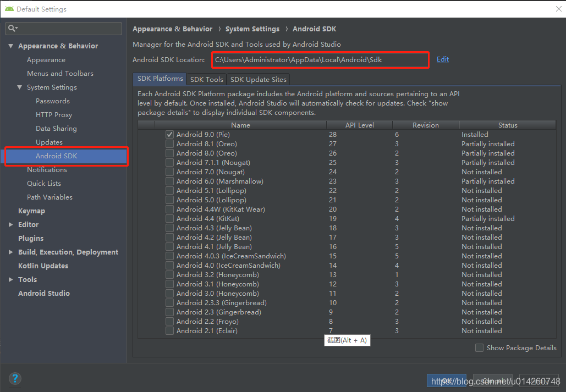Enable Show Package Details checkbox
This screenshot has height=392, width=566.
(480, 348)
